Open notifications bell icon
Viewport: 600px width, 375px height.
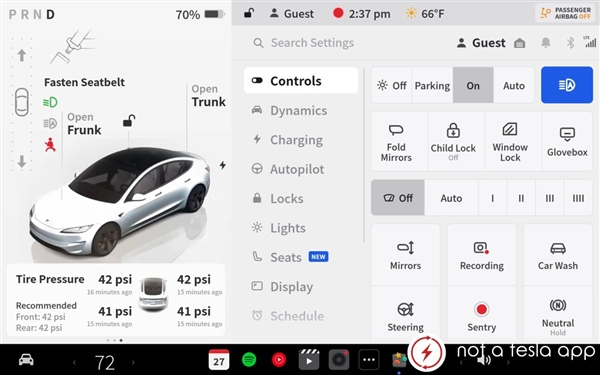pyautogui.click(x=546, y=43)
